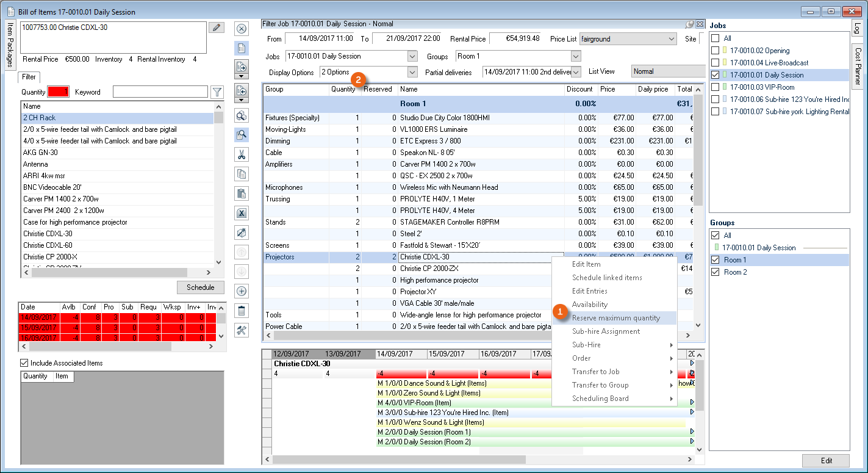The image size is (868, 473).
Task: Toggle the Include Associated Items checkbox
Action: pyautogui.click(x=24, y=363)
